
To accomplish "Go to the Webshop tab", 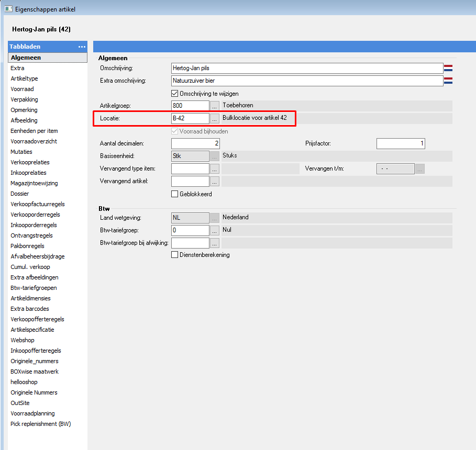I will pyautogui.click(x=23, y=340).
